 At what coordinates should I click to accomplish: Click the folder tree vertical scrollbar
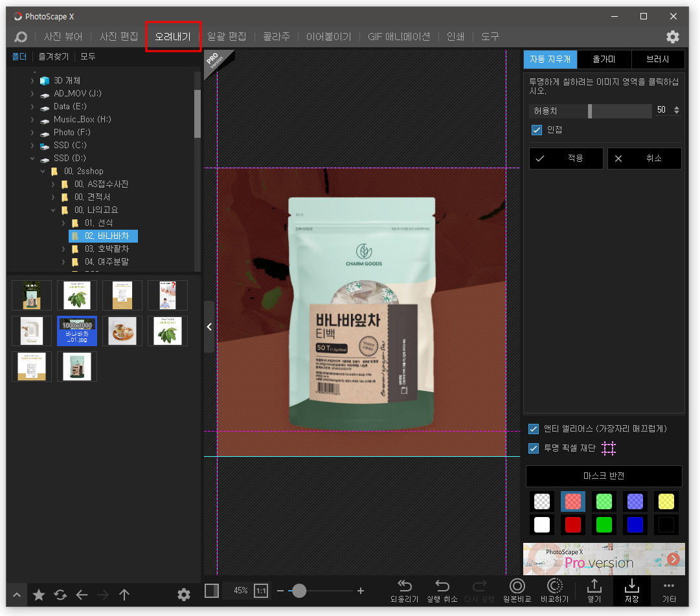[198, 114]
